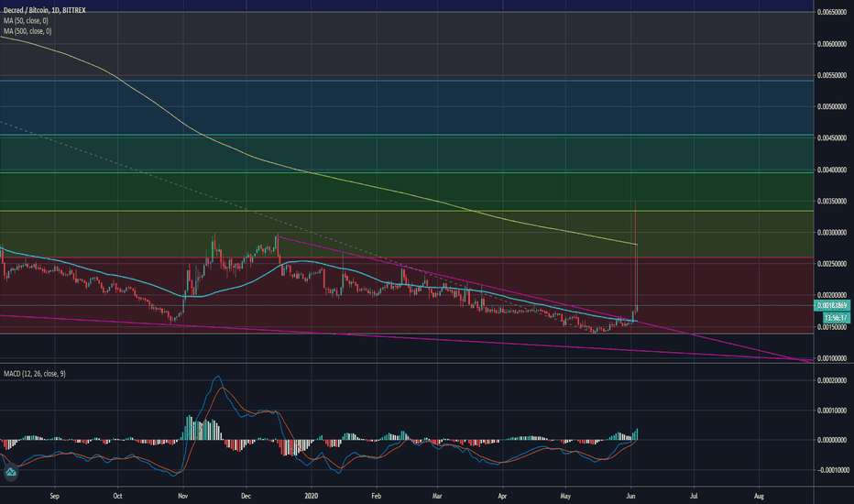
Task: Click the Apr label on time axis
Action: point(502,497)
